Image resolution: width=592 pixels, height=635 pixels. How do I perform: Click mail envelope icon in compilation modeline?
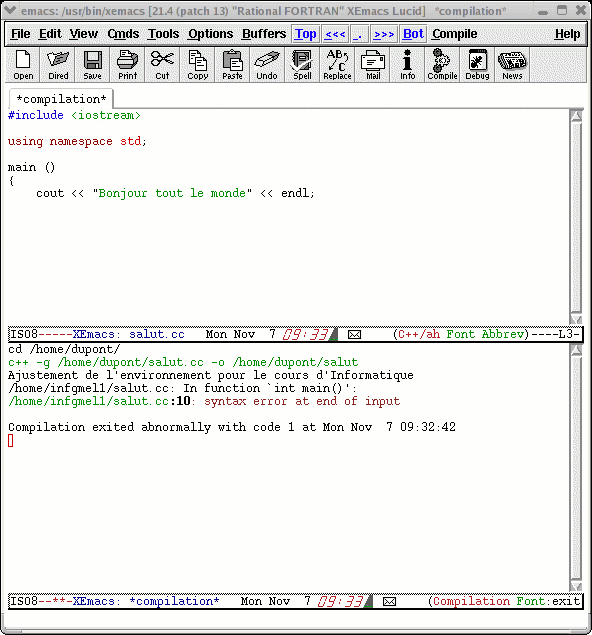click(x=389, y=601)
